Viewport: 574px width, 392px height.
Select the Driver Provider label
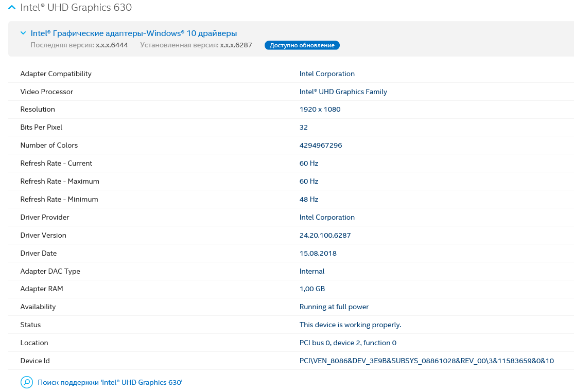click(x=45, y=217)
